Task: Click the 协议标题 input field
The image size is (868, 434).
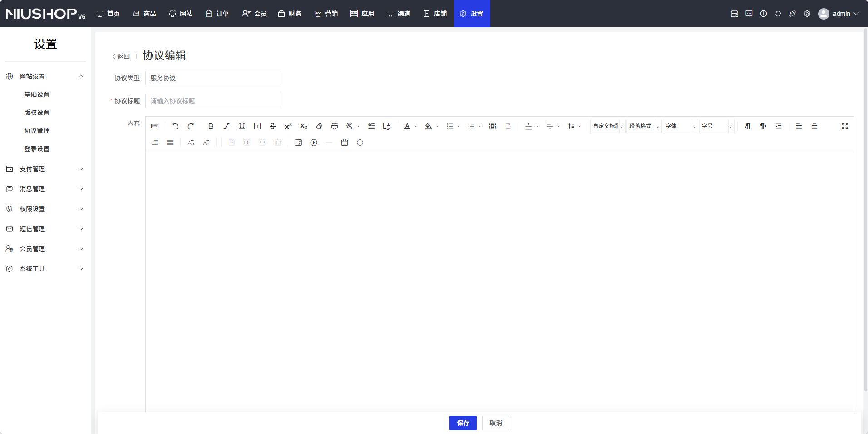Action: coord(213,101)
